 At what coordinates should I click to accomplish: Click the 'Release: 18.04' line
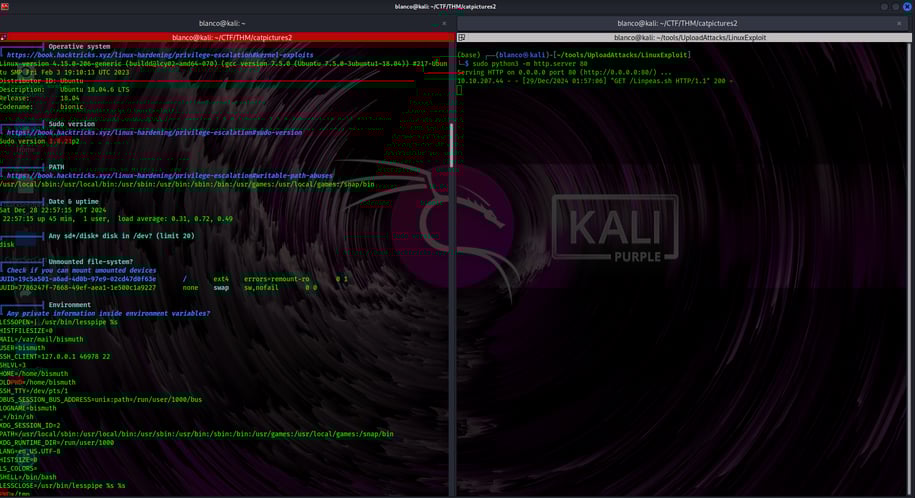[40, 98]
